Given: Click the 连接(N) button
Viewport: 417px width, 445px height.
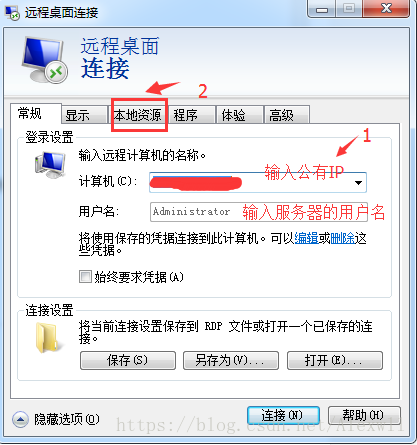Looking at the screenshot, I should (283, 415).
